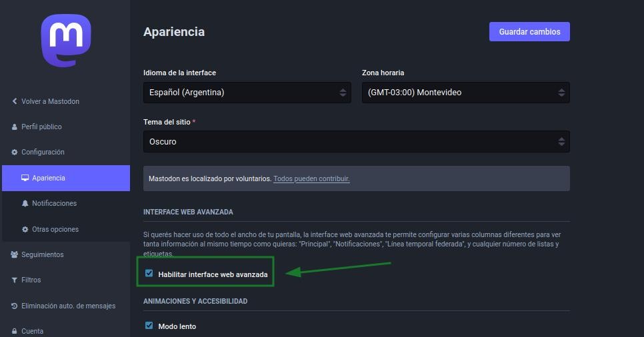644x337 pixels.
Task: Click the funnel icon beside Filtros
Action: point(15,280)
